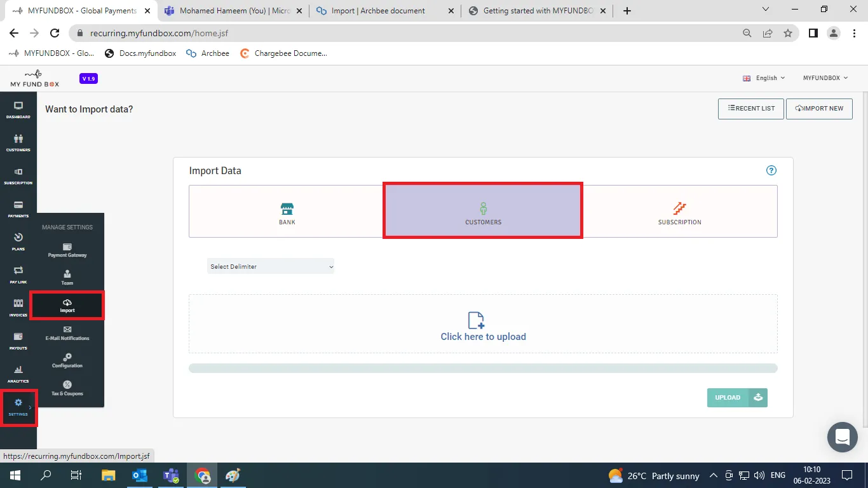This screenshot has width=868, height=488.
Task: Open the Select Delimiter dropdown
Action: coord(271,266)
